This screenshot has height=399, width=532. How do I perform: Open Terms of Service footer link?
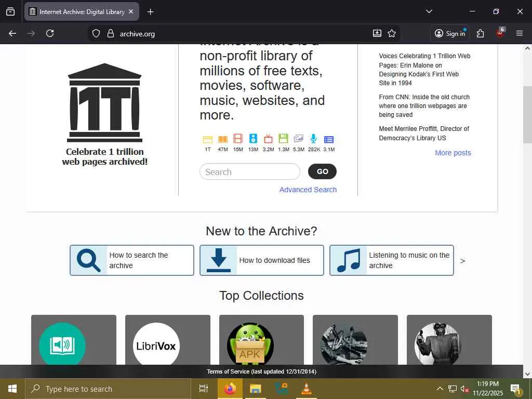pos(262,371)
